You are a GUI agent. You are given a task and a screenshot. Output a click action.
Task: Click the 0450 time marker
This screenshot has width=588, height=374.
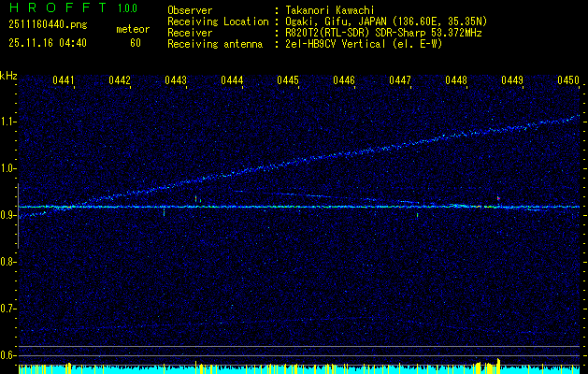pyautogui.click(x=568, y=81)
